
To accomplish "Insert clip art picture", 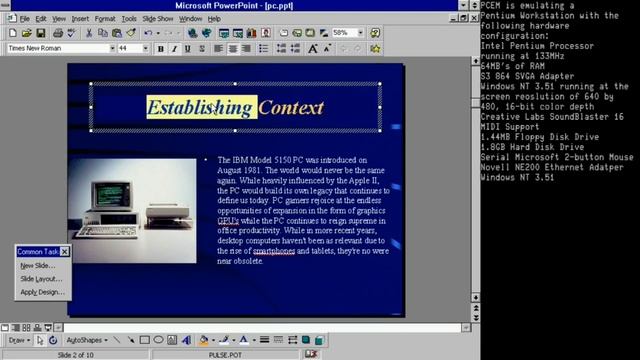I will pos(266,33).
